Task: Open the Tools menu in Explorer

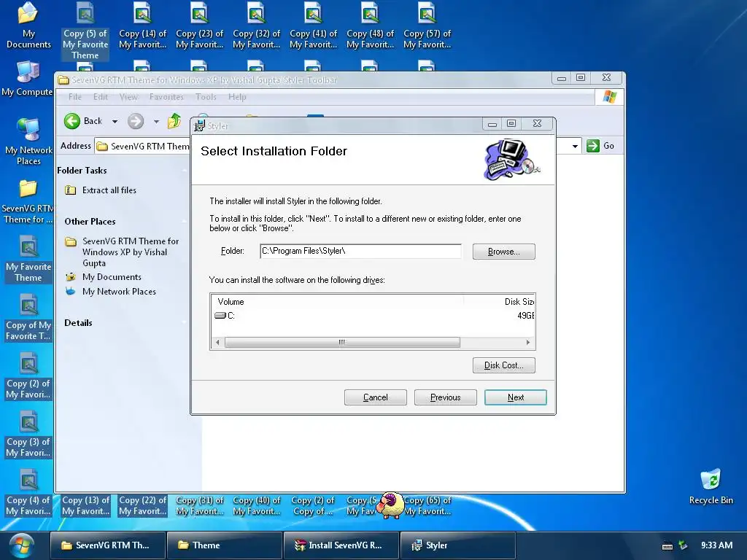Action: [206, 97]
